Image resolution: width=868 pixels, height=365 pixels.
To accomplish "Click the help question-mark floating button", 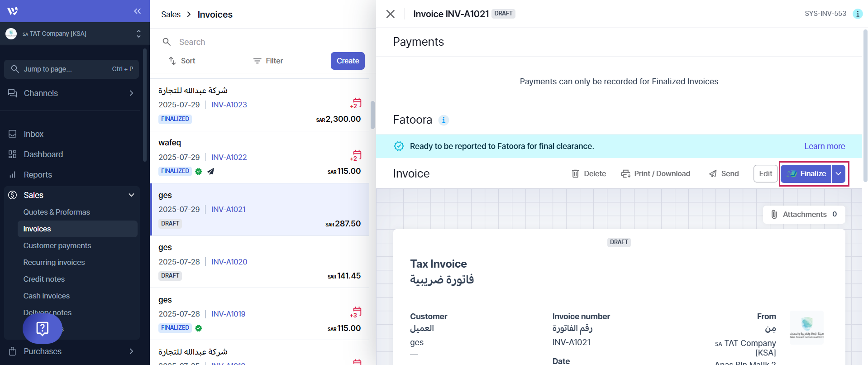I will 43,328.
